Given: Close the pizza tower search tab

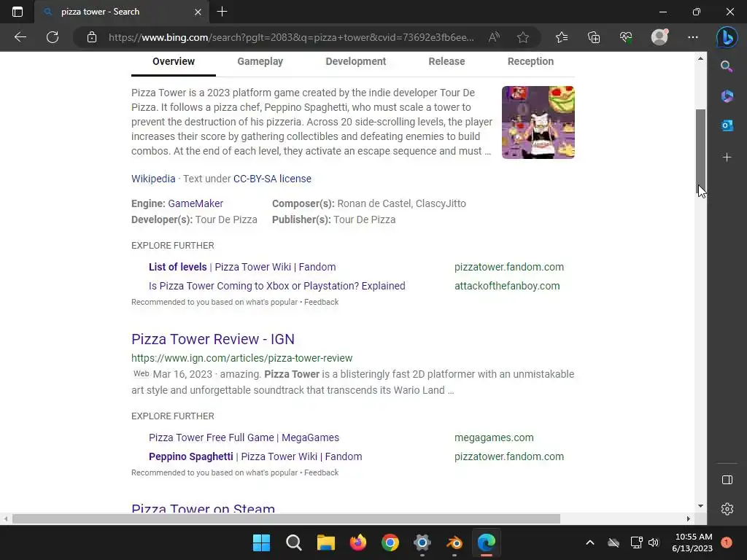Looking at the screenshot, I should click(198, 12).
